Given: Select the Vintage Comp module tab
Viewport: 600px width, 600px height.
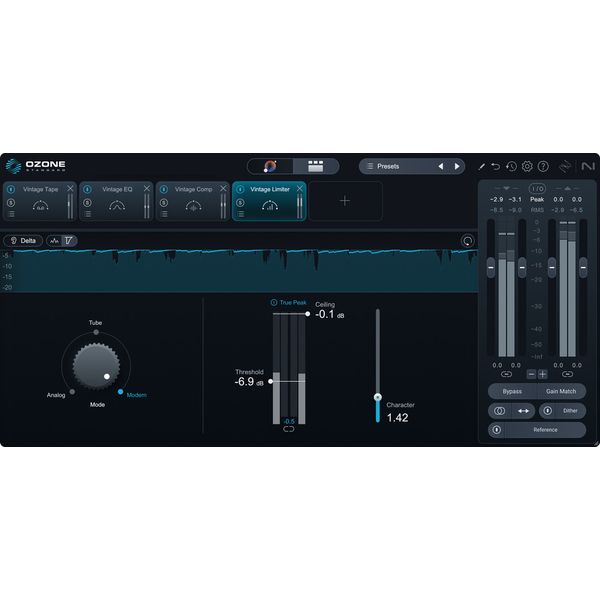Looking at the screenshot, I should [x=193, y=201].
